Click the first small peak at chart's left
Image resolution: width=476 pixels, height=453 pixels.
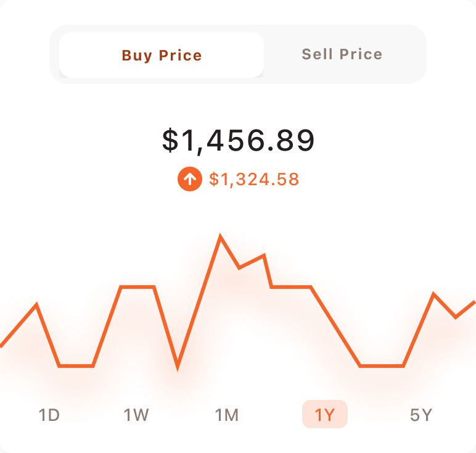[36, 305]
